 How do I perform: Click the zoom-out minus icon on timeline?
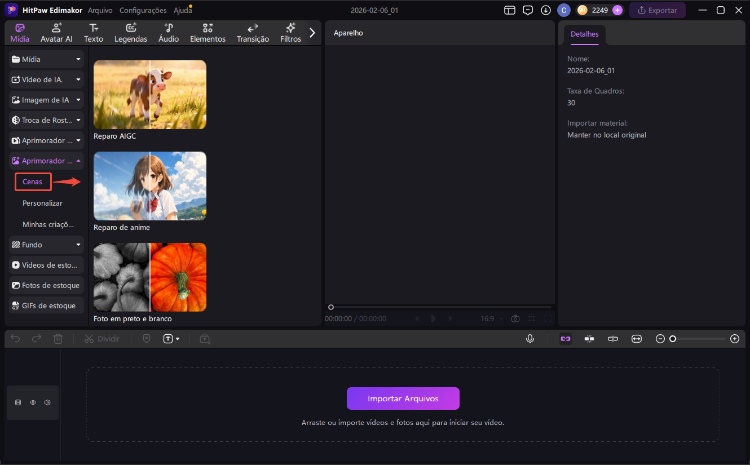[x=660, y=339]
